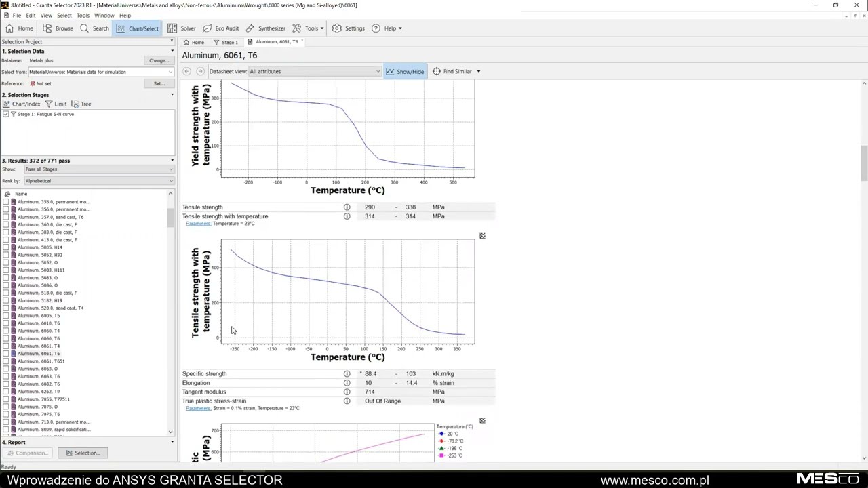This screenshot has height=488, width=868.
Task: Open the Window menu
Action: tap(104, 16)
